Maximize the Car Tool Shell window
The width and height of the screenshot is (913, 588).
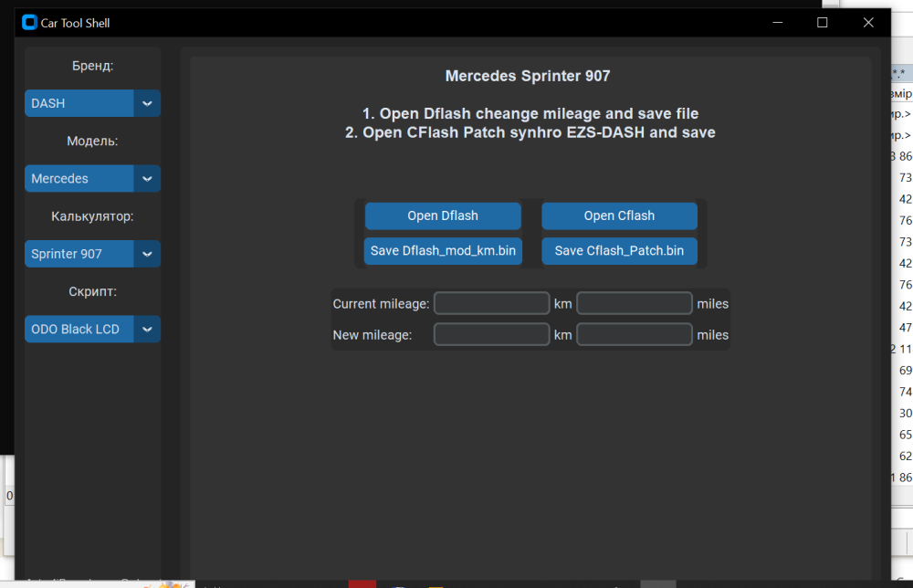tap(823, 23)
